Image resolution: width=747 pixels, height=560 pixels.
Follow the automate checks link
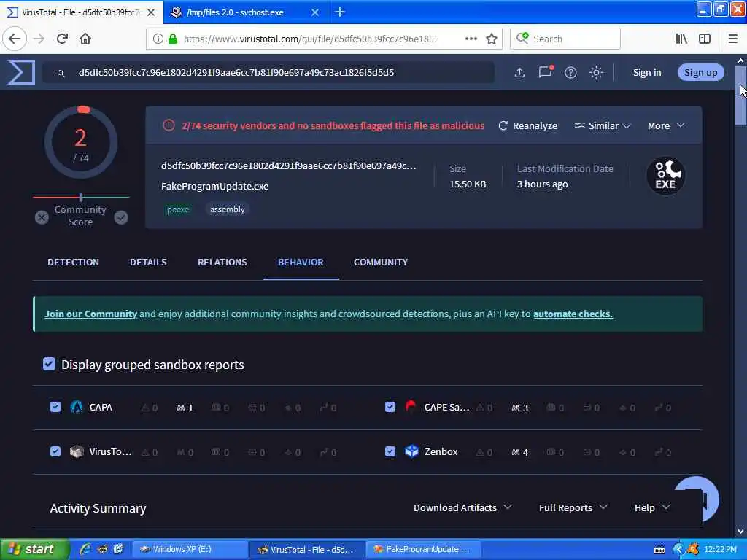pyautogui.click(x=573, y=314)
